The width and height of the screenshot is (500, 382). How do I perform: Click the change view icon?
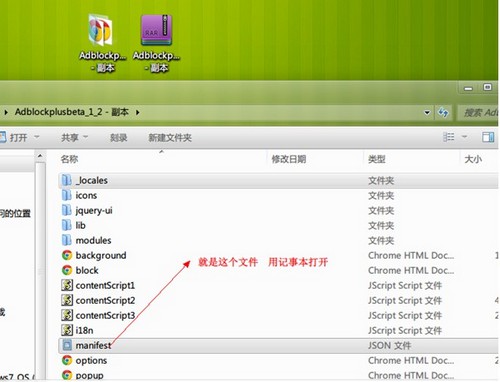click(x=449, y=137)
